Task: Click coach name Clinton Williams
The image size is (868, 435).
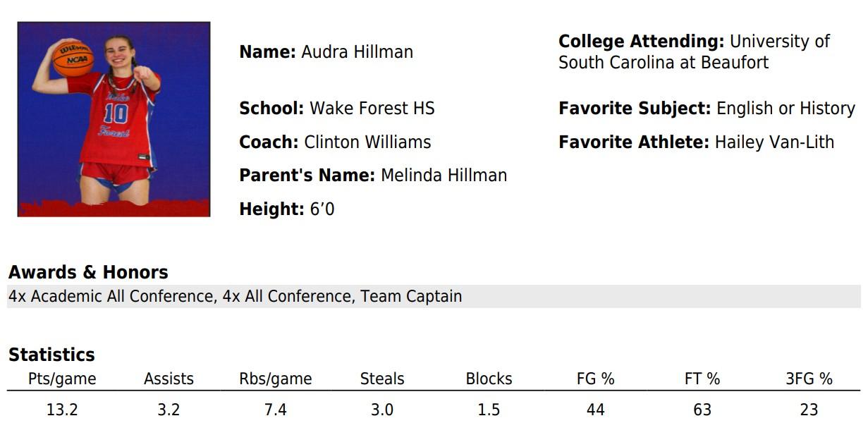Action: point(367,142)
